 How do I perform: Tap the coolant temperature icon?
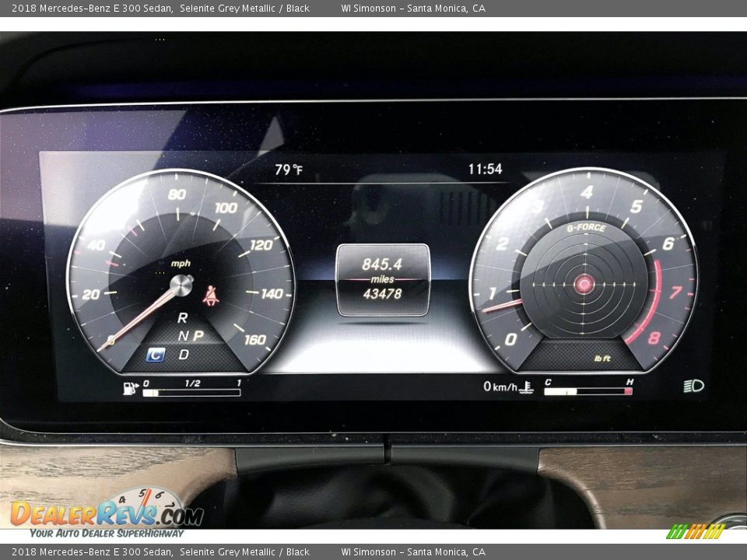(526, 387)
